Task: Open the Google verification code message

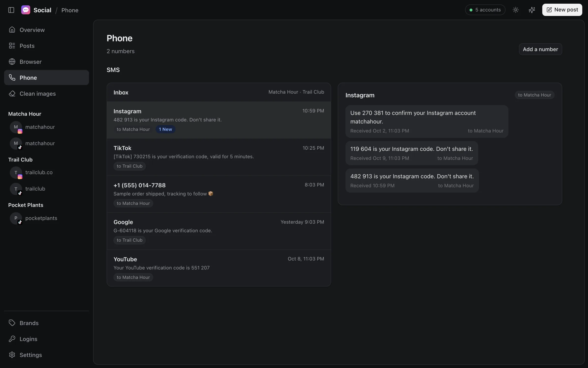Action: (x=219, y=231)
